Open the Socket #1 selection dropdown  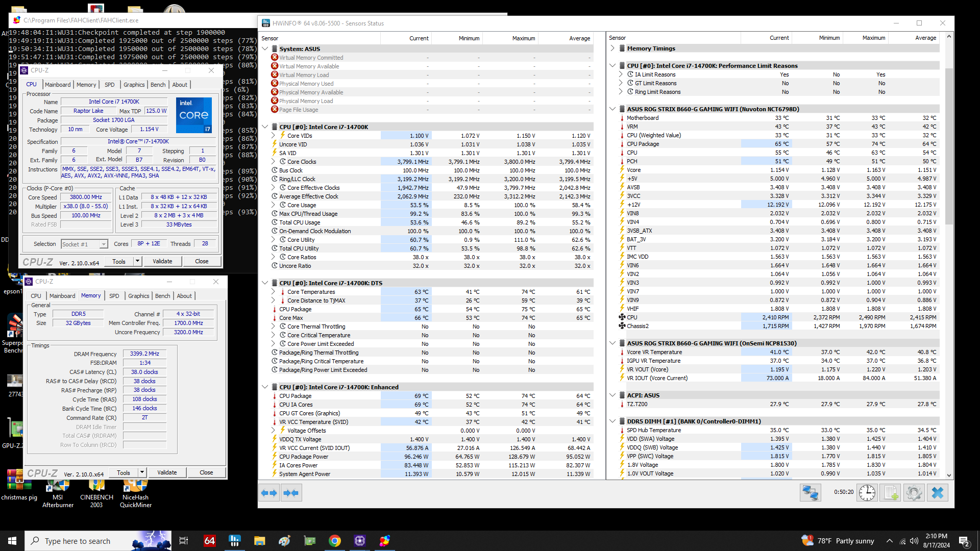tap(85, 244)
